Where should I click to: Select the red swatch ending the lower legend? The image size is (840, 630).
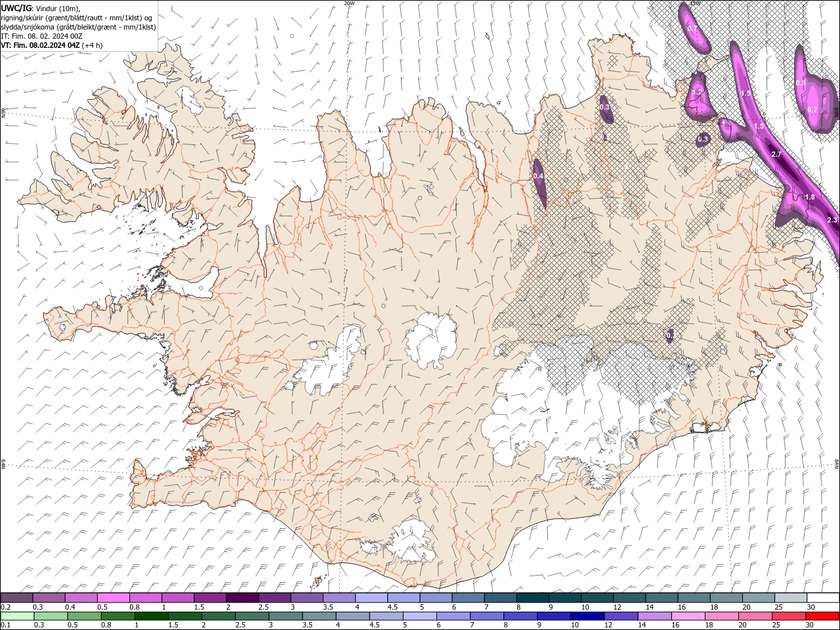click(x=822, y=616)
